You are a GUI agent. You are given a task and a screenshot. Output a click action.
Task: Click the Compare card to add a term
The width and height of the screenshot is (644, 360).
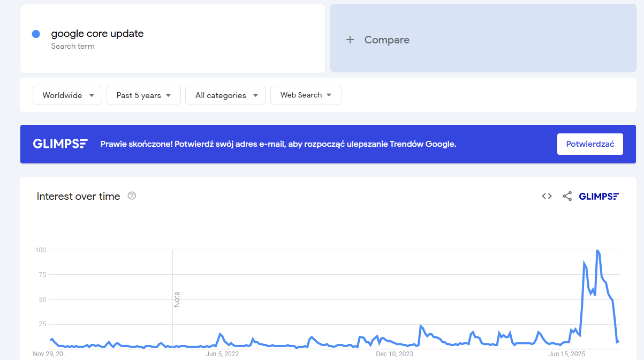point(483,39)
